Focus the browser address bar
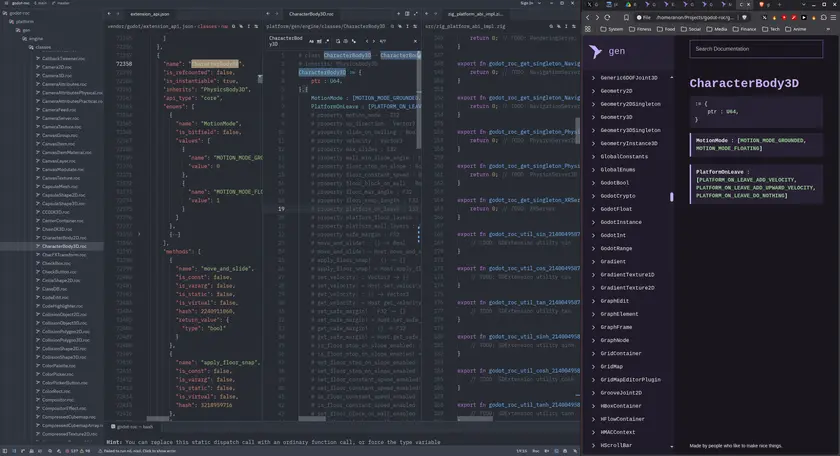This screenshot has width=840, height=456. click(x=691, y=17)
